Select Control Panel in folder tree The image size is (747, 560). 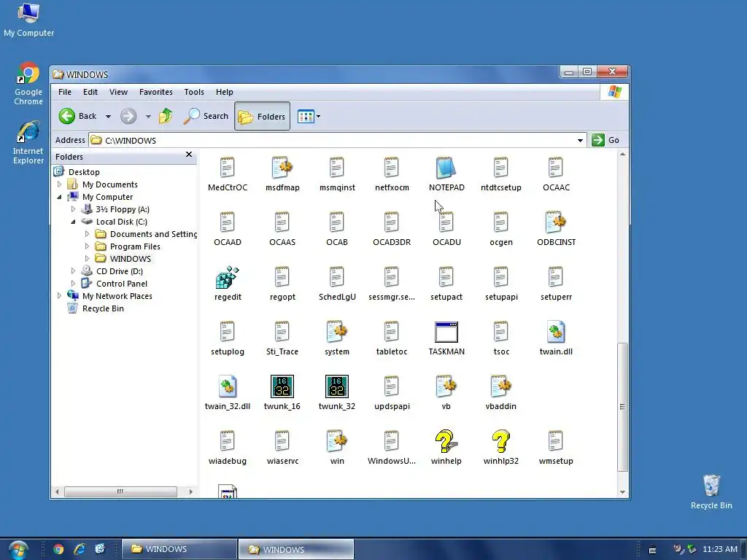click(x=122, y=284)
